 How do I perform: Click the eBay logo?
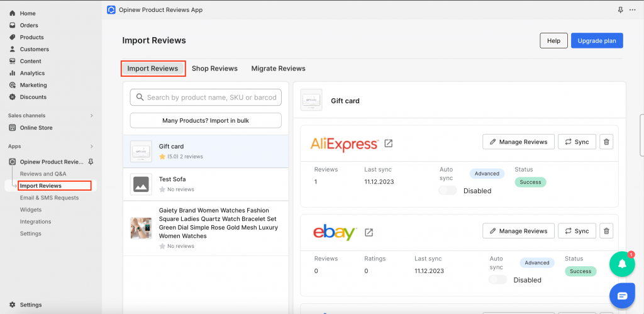pyautogui.click(x=335, y=233)
